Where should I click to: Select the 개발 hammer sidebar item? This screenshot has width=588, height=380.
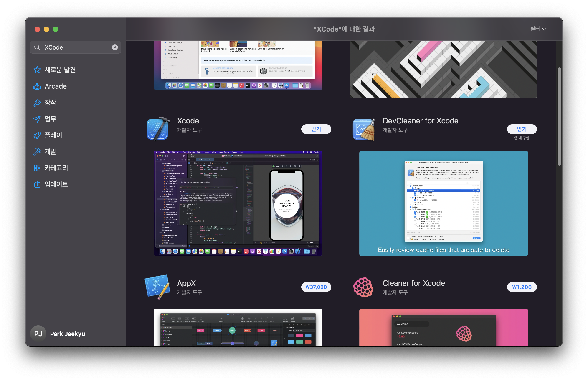50,152
